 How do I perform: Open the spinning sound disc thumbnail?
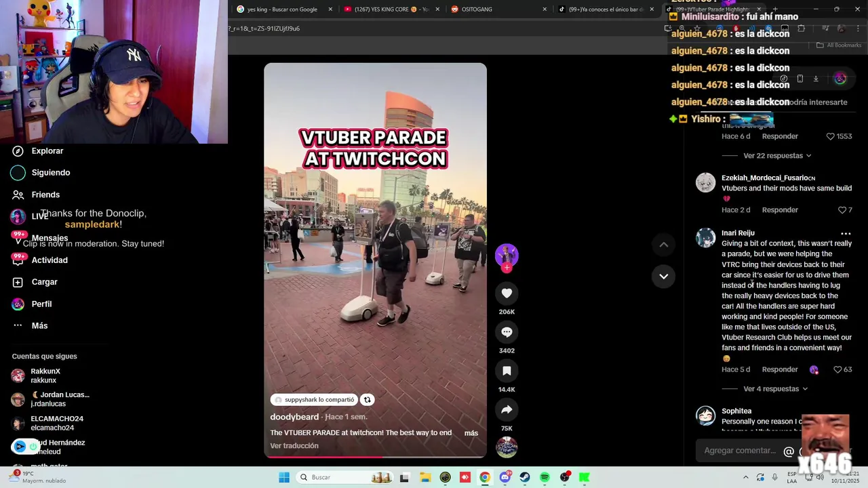click(x=507, y=447)
